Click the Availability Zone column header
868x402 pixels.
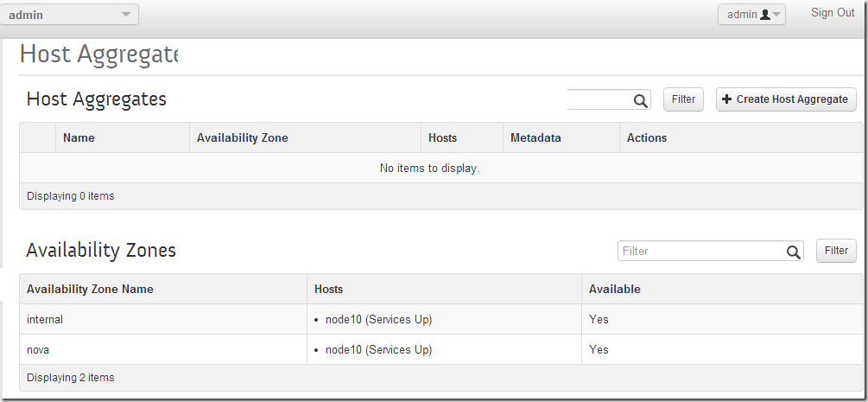(243, 138)
